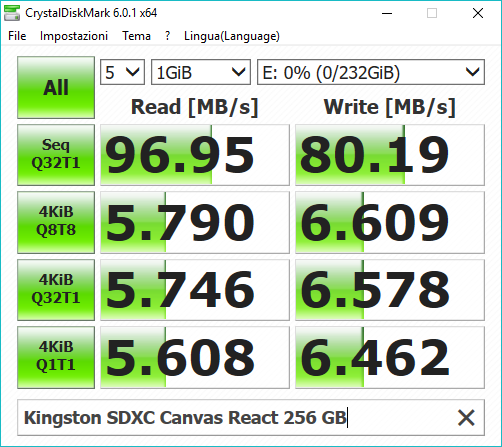The height and width of the screenshot is (447, 502).
Task: Open the test count dropdown showing 5
Action: click(x=122, y=72)
